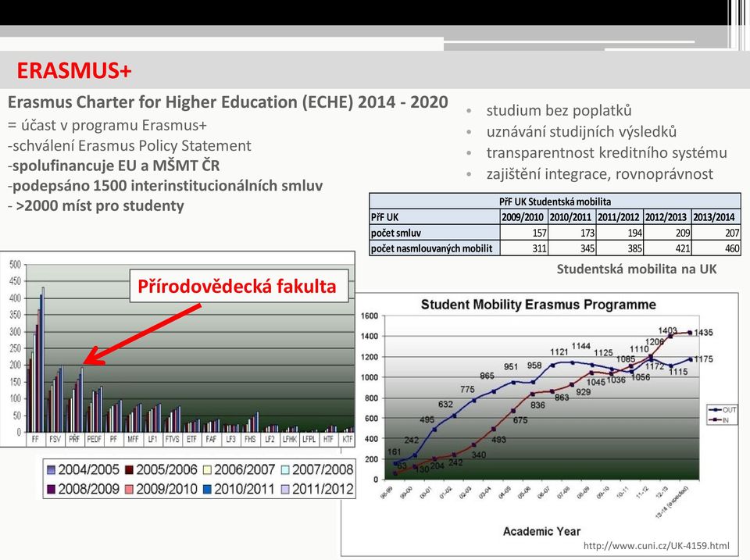Select the bullet 'studium bez poplatků'
750x560 pixels.
click(x=559, y=110)
